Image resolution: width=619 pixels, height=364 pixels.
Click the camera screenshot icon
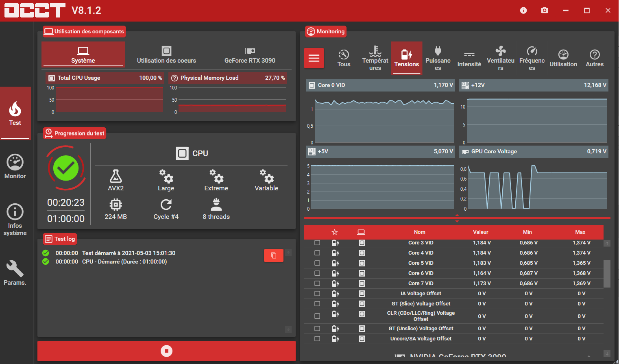[x=544, y=11]
